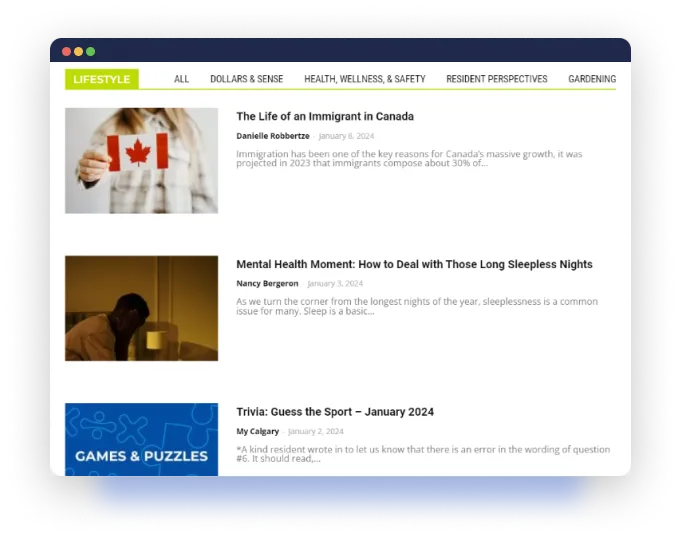The height and width of the screenshot is (538, 681).
Task: Open author Danielle Robbertze's page
Action: click(x=273, y=136)
